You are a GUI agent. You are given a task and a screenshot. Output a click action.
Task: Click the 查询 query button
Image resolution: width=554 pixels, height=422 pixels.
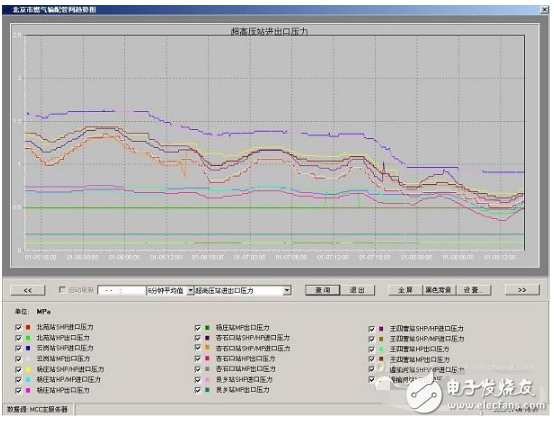323,290
